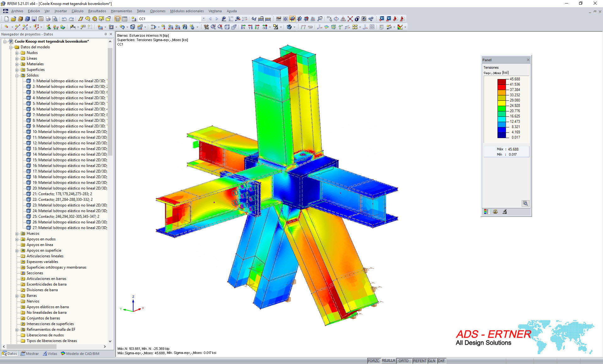Viewport: 603px width, 364px height.
Task: Enable ORTO mode in the status bar
Action: [x=404, y=361]
